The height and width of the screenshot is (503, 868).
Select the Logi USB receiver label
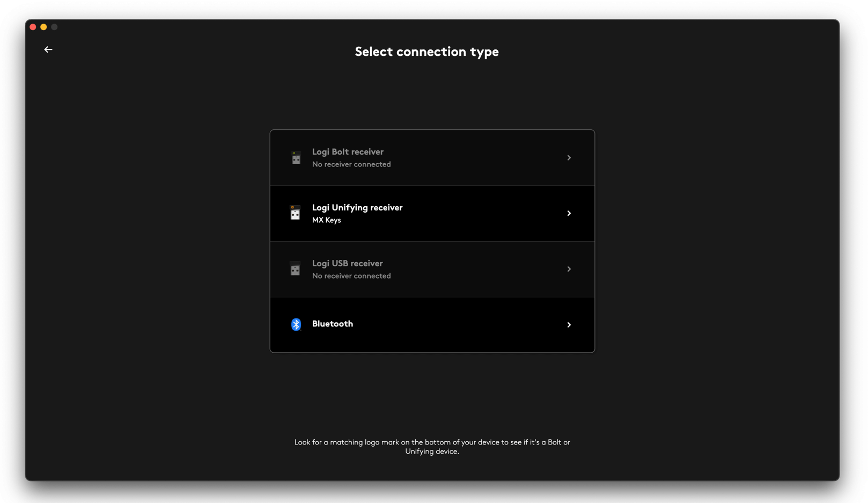[x=348, y=264]
